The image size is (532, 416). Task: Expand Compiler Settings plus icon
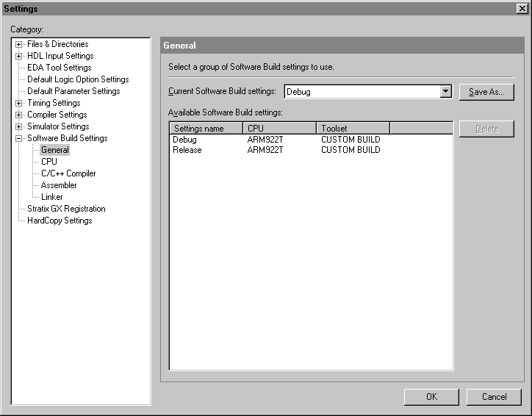(19, 115)
